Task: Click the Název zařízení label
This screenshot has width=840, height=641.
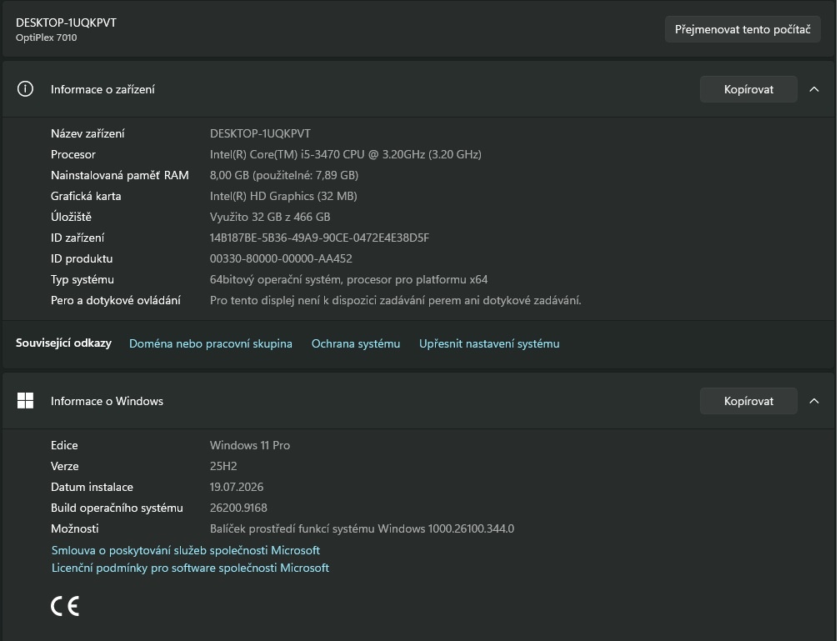Action: (x=87, y=133)
